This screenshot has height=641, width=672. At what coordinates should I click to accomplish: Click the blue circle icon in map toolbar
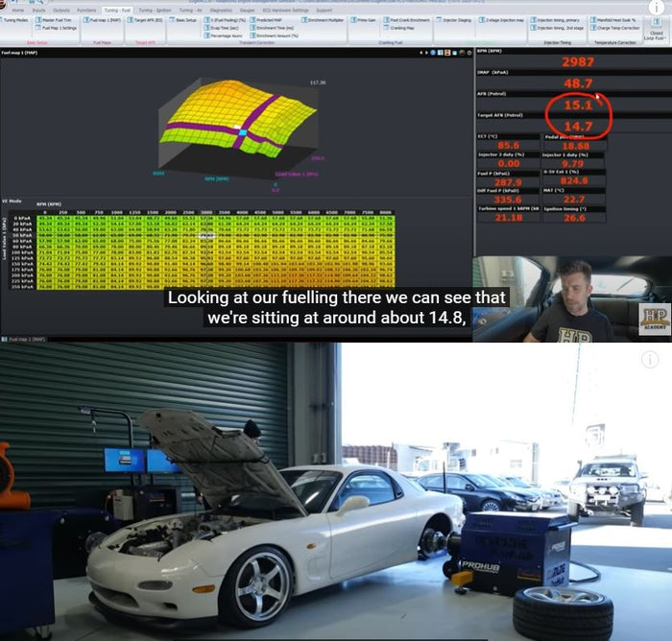click(x=433, y=53)
